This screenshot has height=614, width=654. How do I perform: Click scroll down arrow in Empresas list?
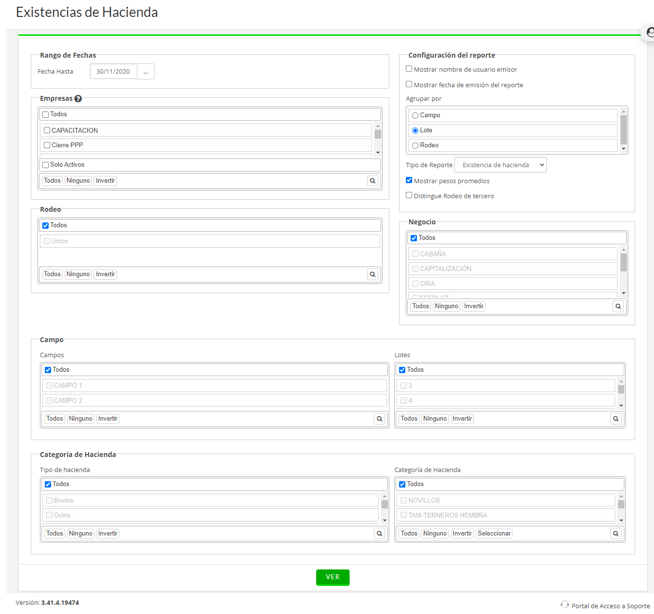pos(378,153)
